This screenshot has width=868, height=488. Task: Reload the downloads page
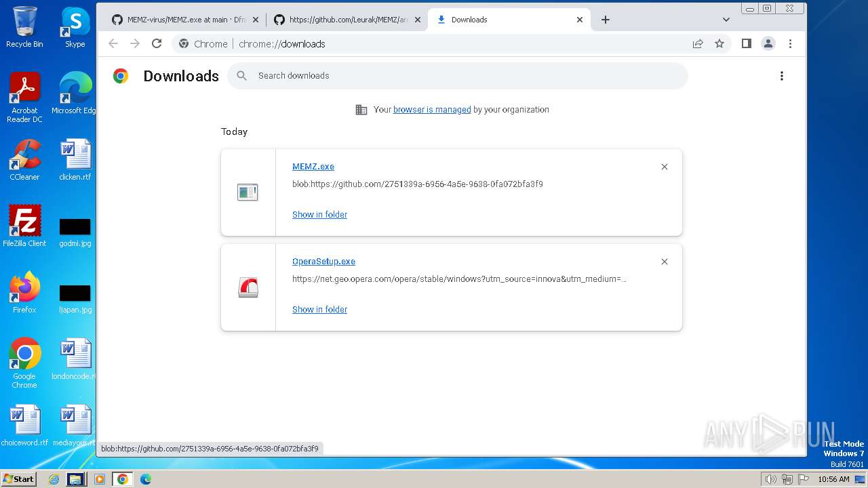157,43
